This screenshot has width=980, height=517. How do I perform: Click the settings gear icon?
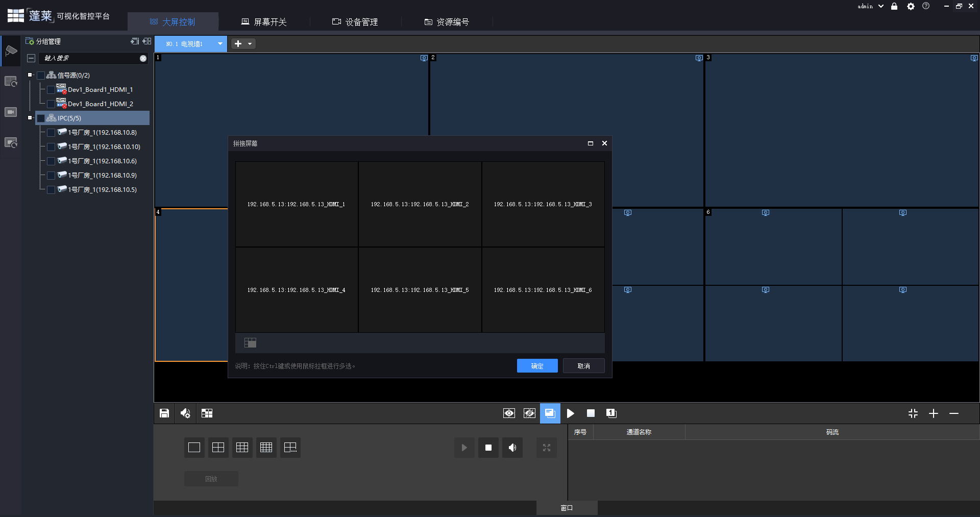pos(911,6)
